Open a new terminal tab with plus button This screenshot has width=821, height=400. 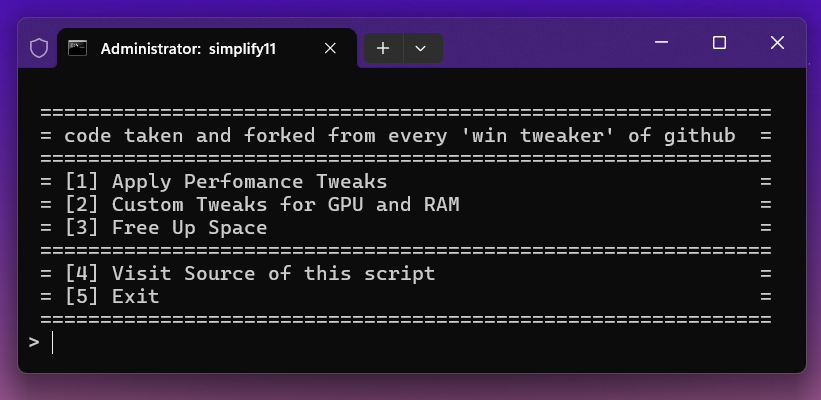(x=383, y=47)
